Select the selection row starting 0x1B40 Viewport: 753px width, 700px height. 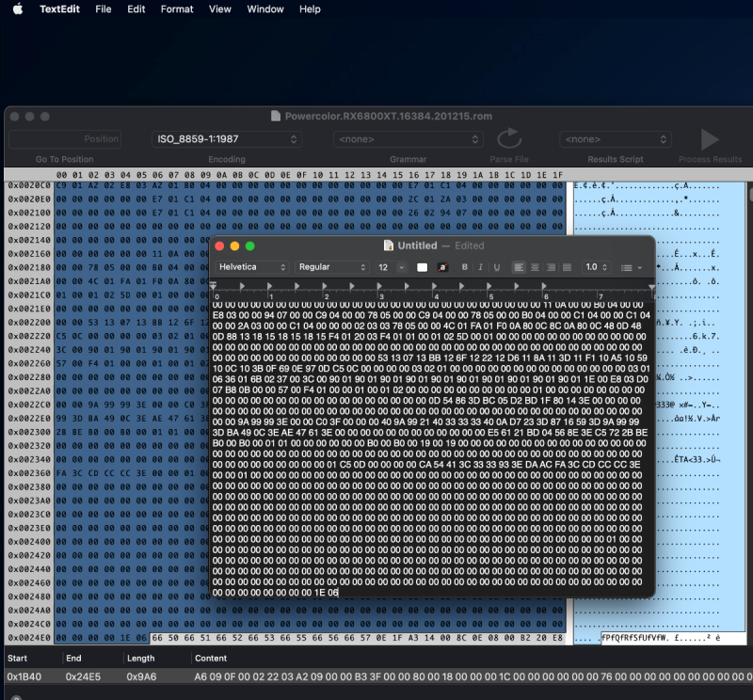376,676
